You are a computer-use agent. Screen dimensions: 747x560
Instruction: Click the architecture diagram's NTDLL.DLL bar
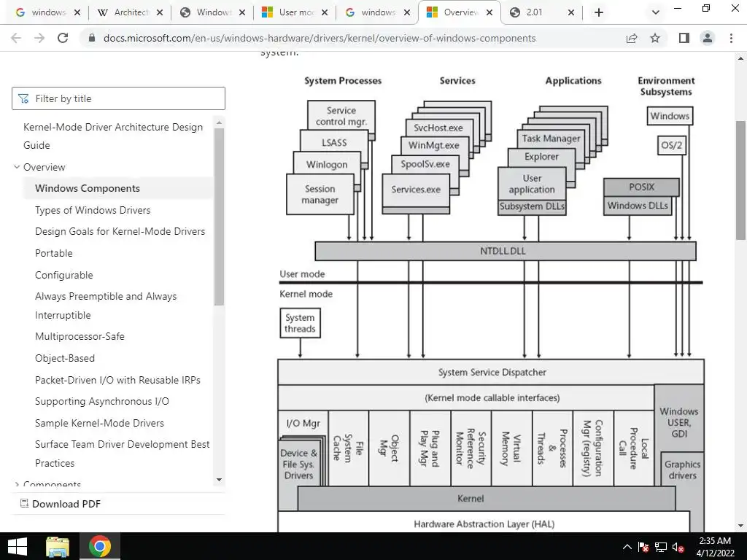(505, 251)
